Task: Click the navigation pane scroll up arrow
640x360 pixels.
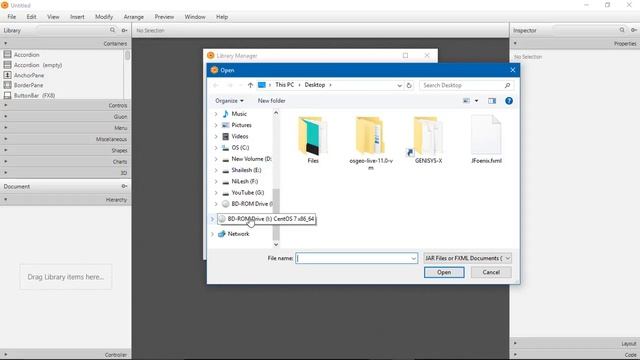Action: (x=276, y=113)
